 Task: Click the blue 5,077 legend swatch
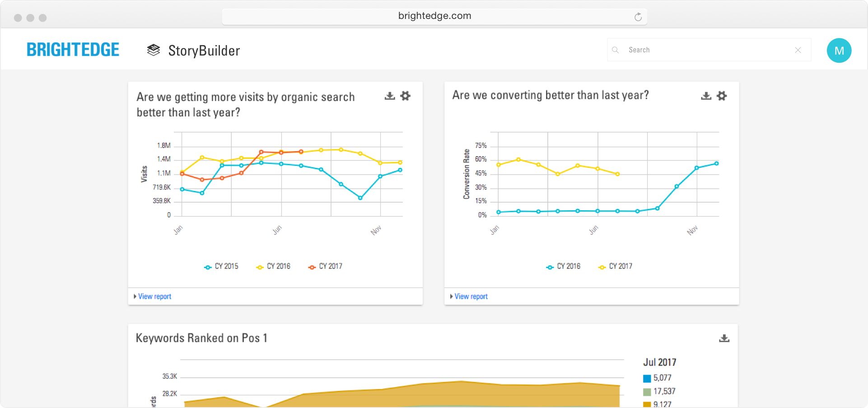click(647, 379)
